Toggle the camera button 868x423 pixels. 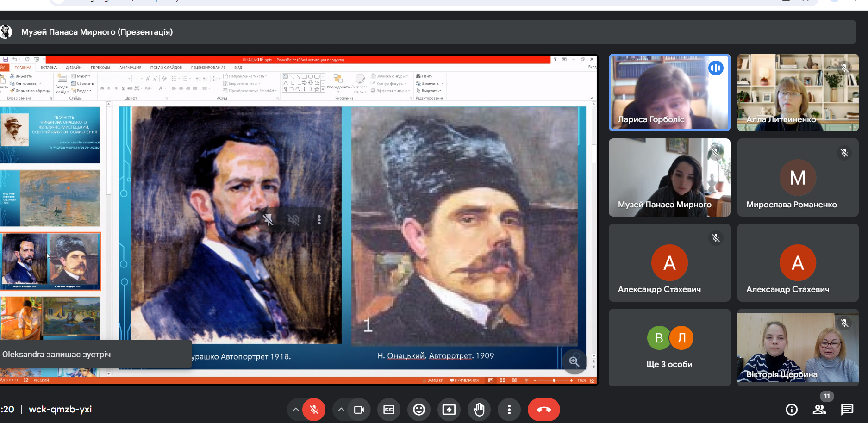(x=359, y=410)
